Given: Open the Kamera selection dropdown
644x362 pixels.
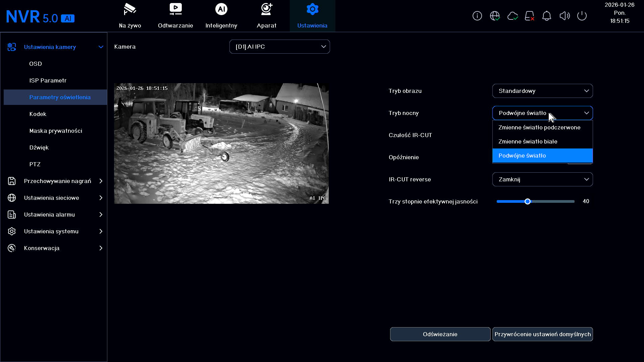Looking at the screenshot, I should point(280,47).
